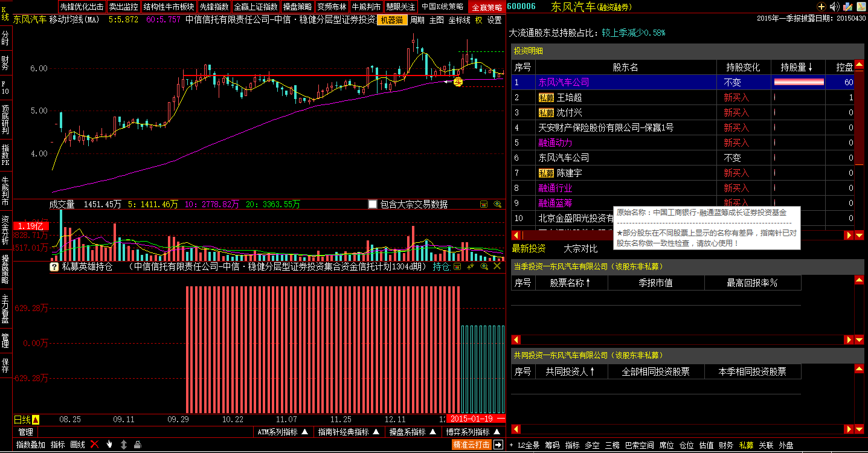Click the question mark help icon by 私募英雄持仓
Viewport: 868px width, 453px height.
(54, 266)
